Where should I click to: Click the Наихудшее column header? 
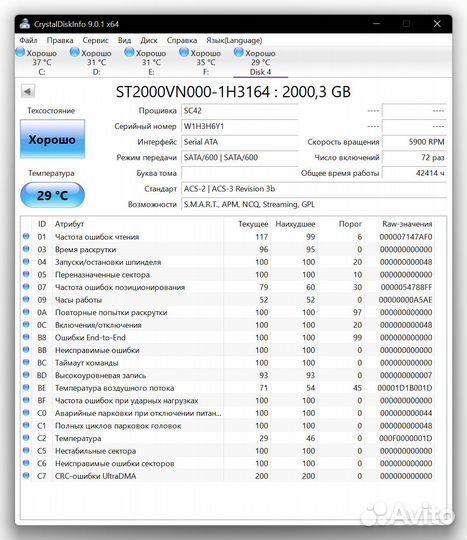point(295,224)
